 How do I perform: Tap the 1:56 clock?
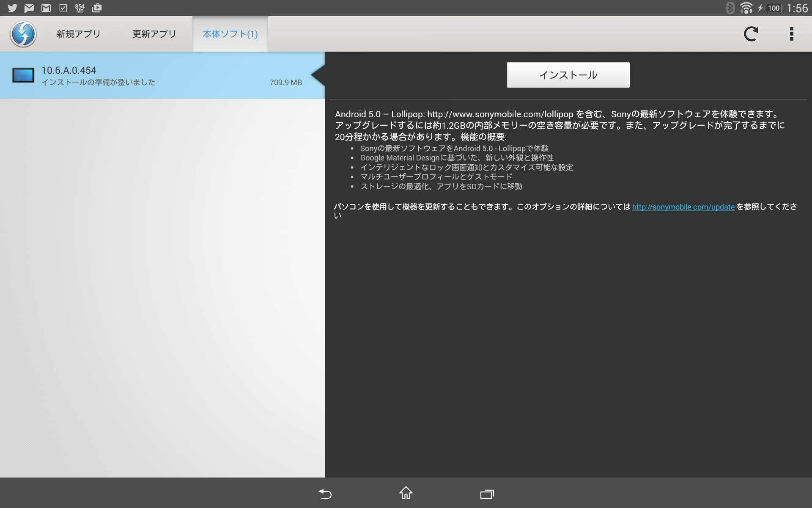click(x=797, y=8)
